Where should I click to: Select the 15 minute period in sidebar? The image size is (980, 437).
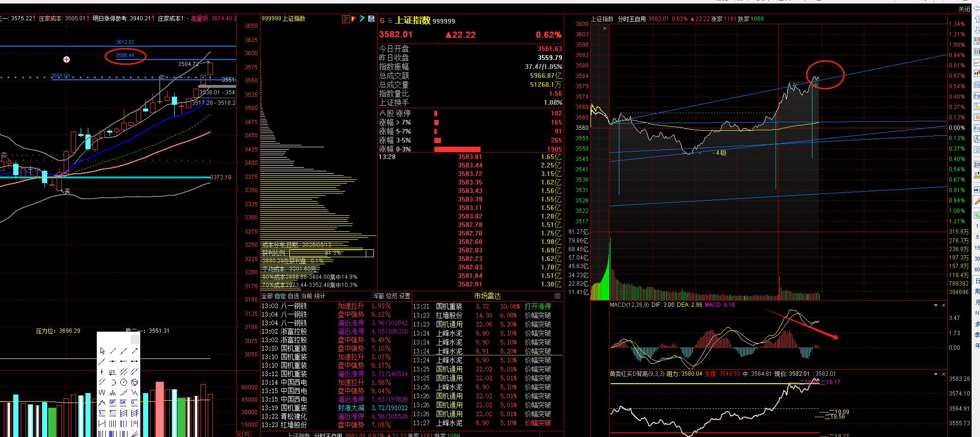coord(977,247)
